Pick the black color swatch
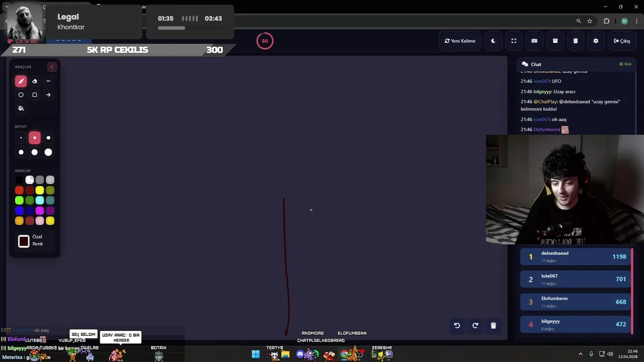Screen dimensions: 644x362 tap(19, 180)
